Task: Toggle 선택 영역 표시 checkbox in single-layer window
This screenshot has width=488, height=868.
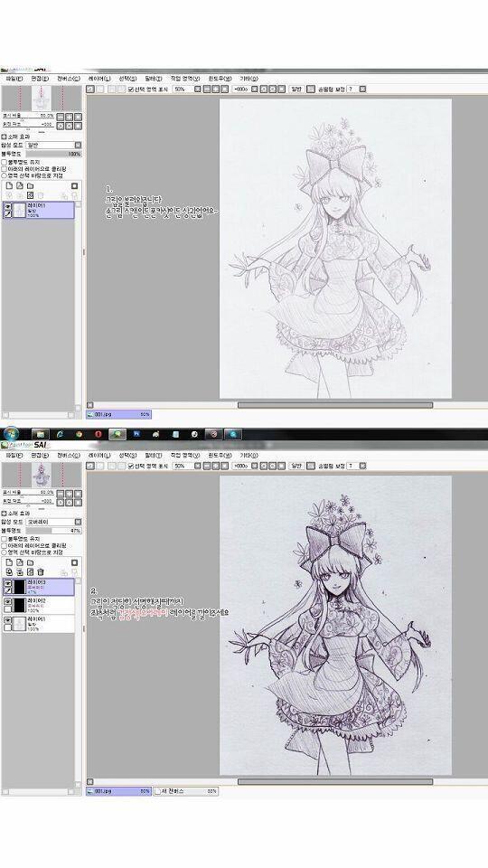Action: (x=131, y=90)
